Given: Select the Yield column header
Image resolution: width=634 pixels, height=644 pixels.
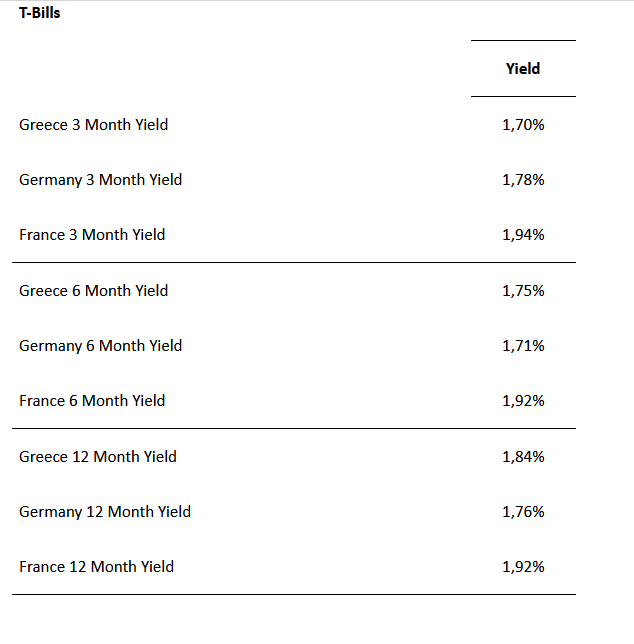Looking at the screenshot, I should pyautogui.click(x=523, y=69).
